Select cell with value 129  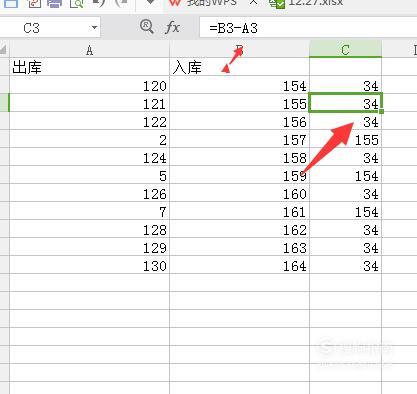(x=89, y=247)
